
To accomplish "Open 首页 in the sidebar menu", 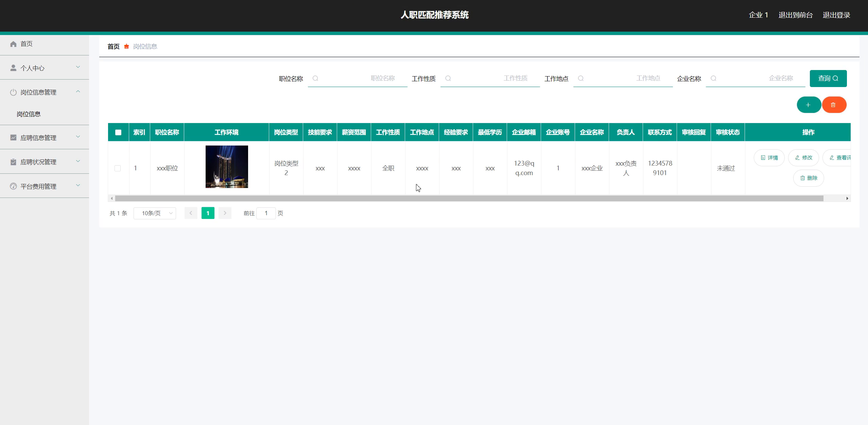I will point(45,44).
